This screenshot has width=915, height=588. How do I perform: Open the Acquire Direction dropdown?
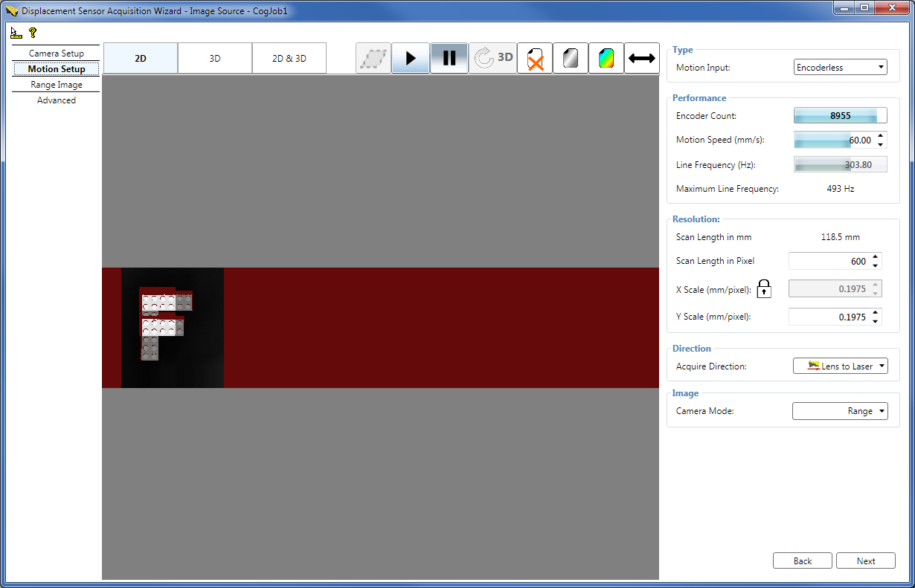point(882,365)
